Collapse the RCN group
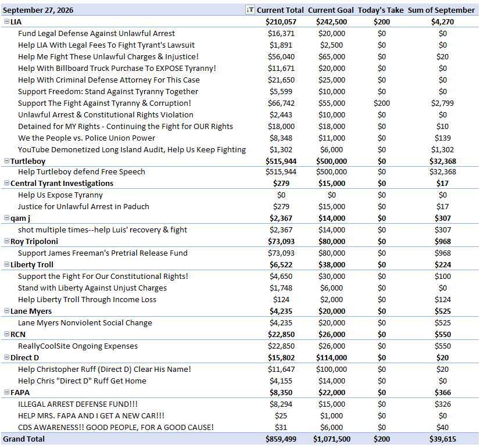This screenshot has height=448, width=480. point(6,334)
